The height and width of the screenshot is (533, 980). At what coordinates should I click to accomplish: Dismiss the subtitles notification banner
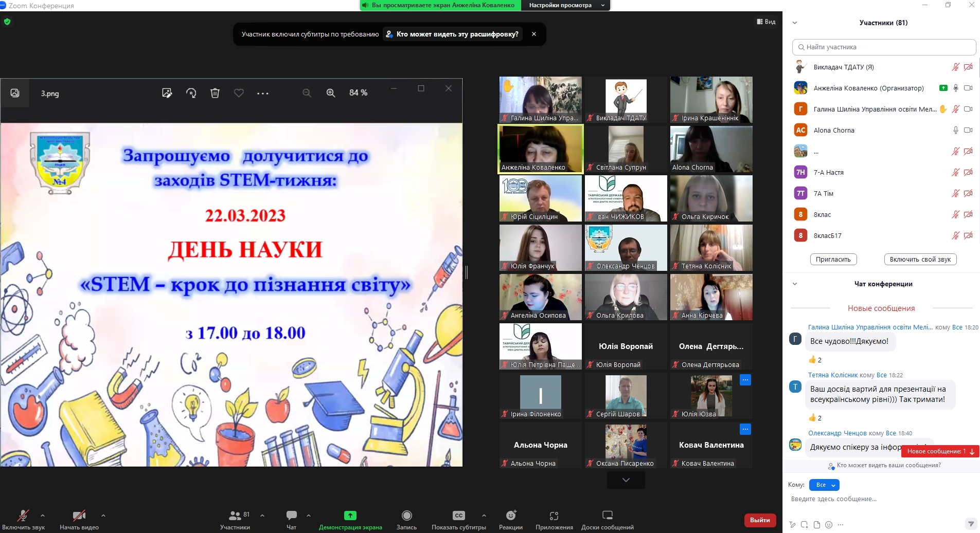point(534,34)
